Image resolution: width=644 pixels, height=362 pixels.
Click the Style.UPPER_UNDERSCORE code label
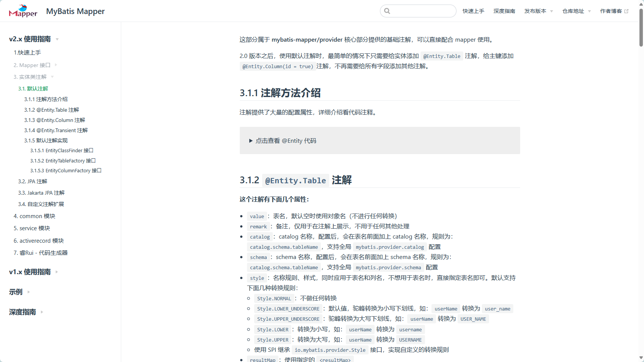pyautogui.click(x=288, y=319)
